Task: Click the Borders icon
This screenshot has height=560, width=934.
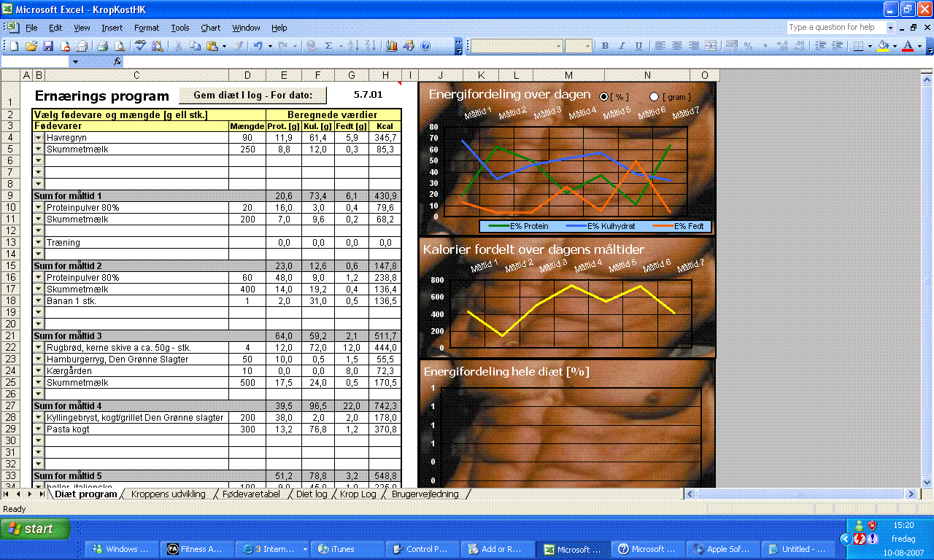Action: click(x=859, y=46)
